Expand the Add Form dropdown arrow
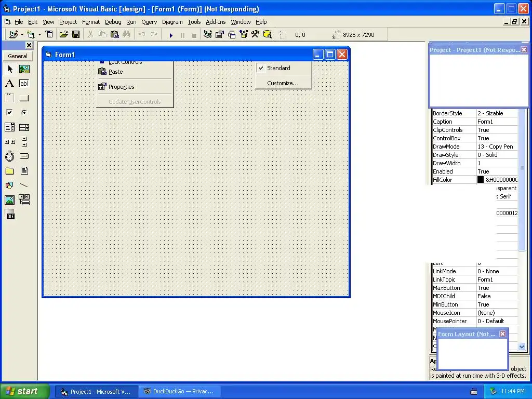 (x=39, y=35)
